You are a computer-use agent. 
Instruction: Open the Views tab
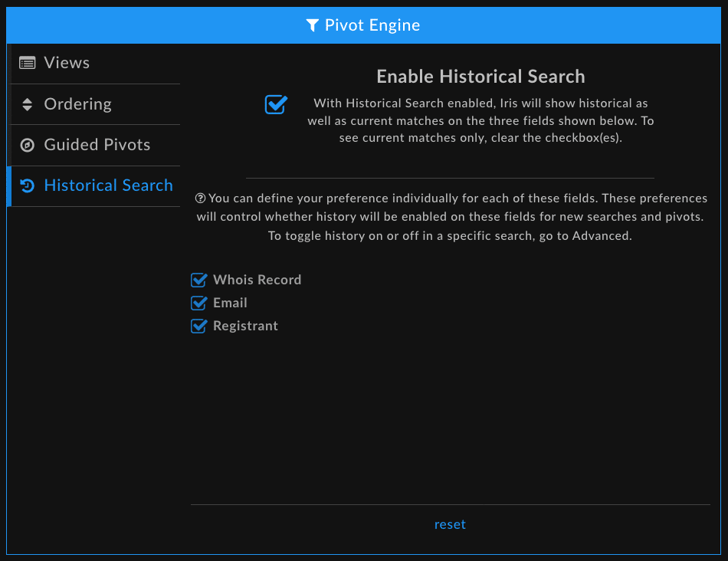(x=95, y=63)
